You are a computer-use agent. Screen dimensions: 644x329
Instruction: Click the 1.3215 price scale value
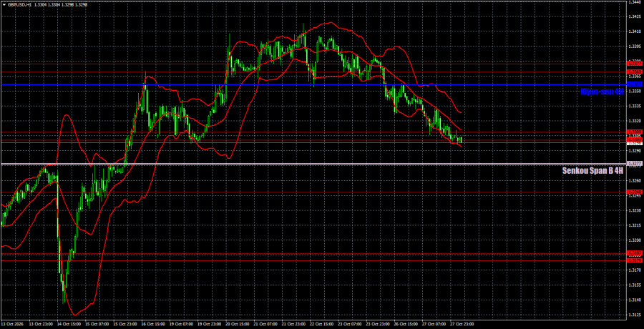tap(635, 225)
